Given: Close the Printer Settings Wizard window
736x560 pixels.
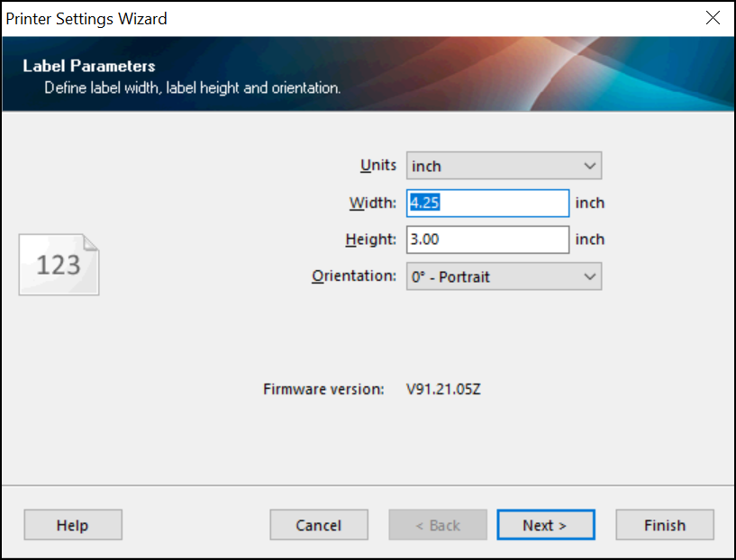Looking at the screenshot, I should coord(713,18).
